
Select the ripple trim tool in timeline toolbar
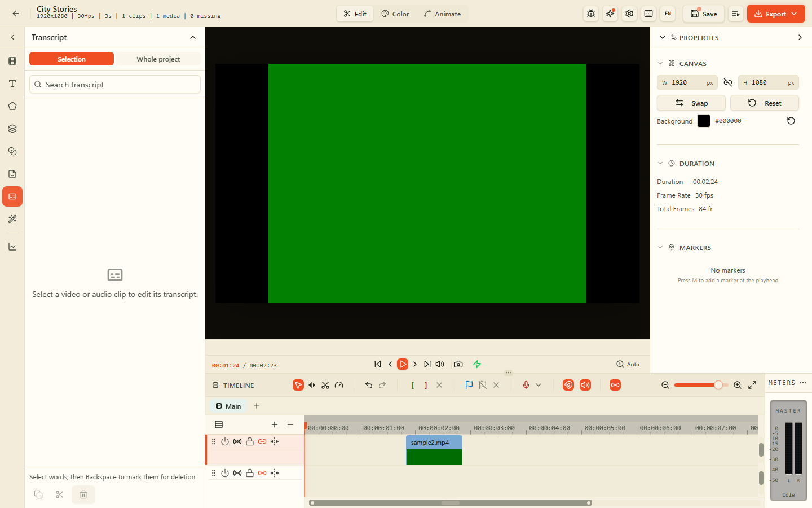(312, 385)
